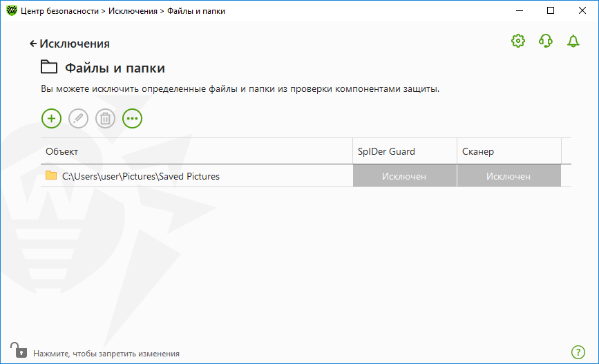This screenshot has height=364, width=599.
Task: Click the trash Delete exclusion icon
Action: pos(106,118)
